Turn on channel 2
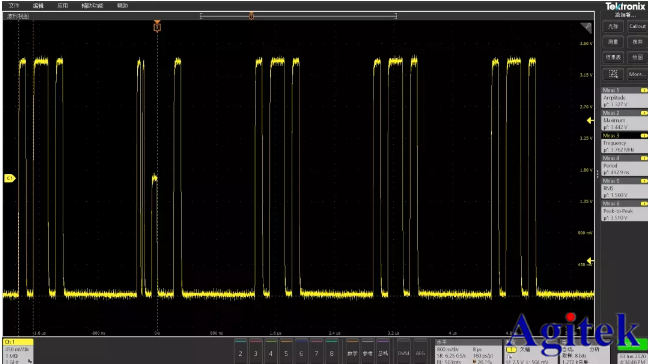Image resolution: width=648 pixels, height=364 pixels. tap(241, 352)
